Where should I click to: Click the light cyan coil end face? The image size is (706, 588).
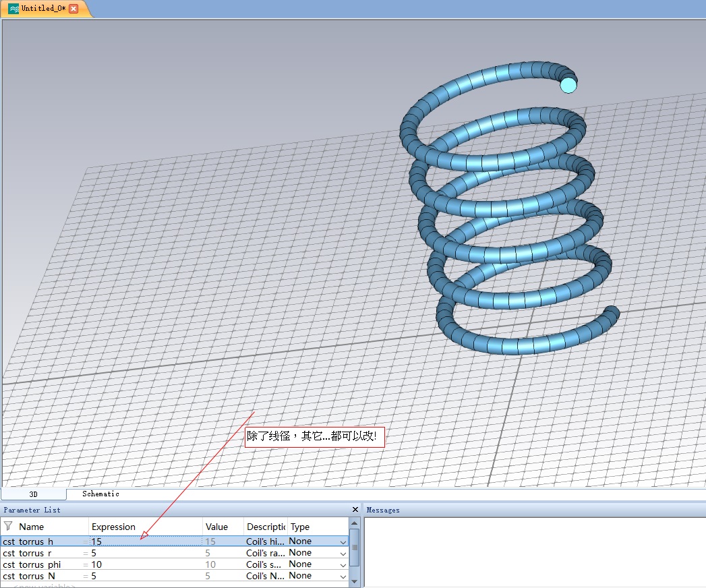pos(568,85)
